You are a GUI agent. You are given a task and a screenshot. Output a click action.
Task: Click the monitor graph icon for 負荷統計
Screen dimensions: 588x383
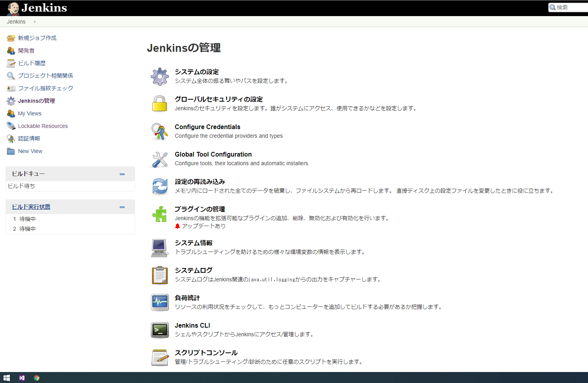(x=160, y=303)
